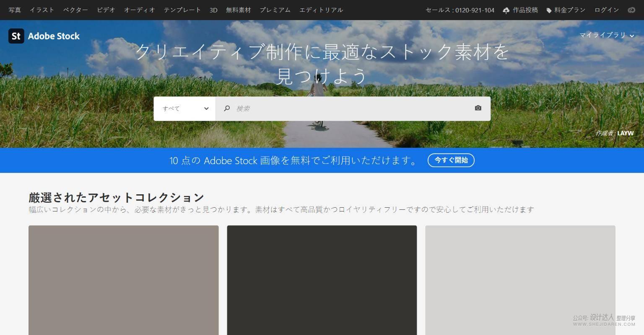Click the 厳選されたアセットコレクション heading

point(116,197)
